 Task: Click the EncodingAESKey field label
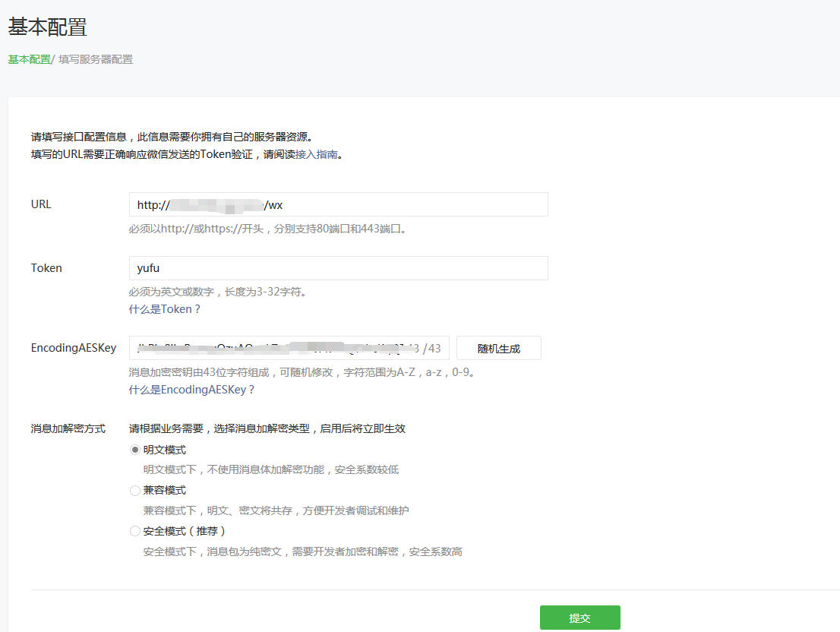coord(74,348)
